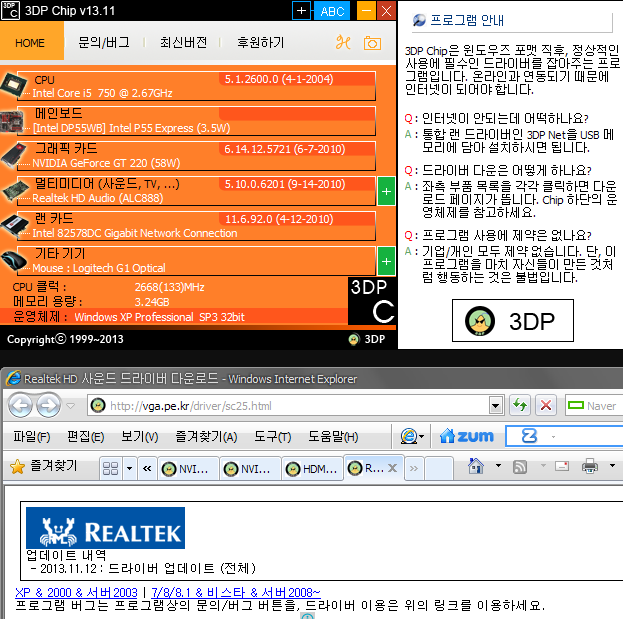The height and width of the screenshot is (619, 623).
Task: Click the scroll tabs right chevron
Action: 414,468
